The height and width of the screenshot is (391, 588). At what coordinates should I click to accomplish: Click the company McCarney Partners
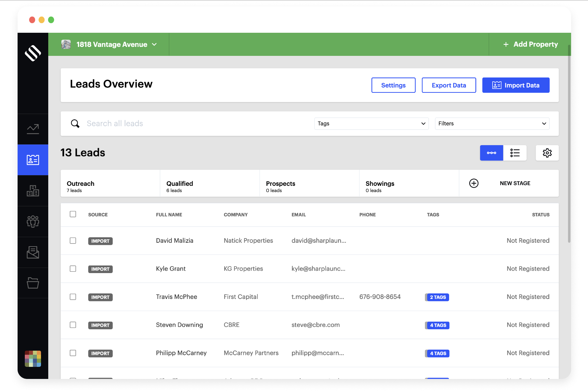coord(251,353)
